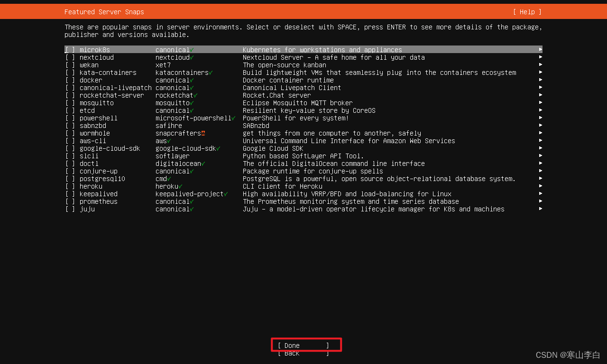This screenshot has height=364, width=607.
Task: Open details arrow for canonical-livepatch row
Action: click(x=541, y=88)
